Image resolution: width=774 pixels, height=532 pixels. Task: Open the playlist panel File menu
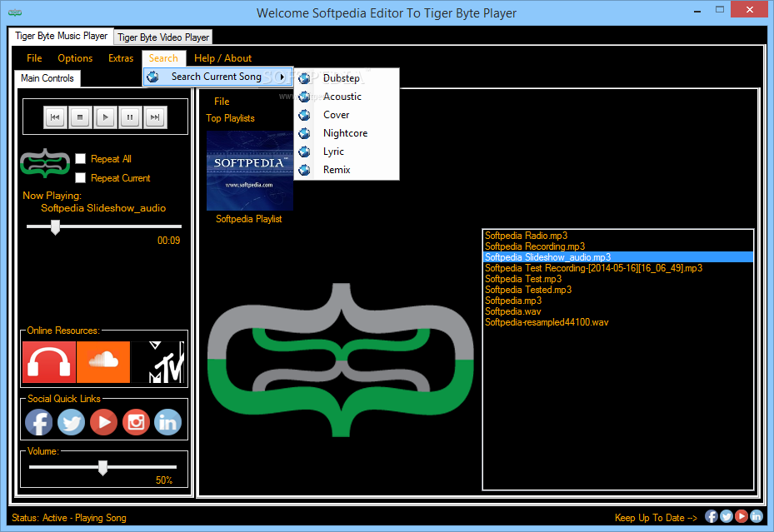222,101
